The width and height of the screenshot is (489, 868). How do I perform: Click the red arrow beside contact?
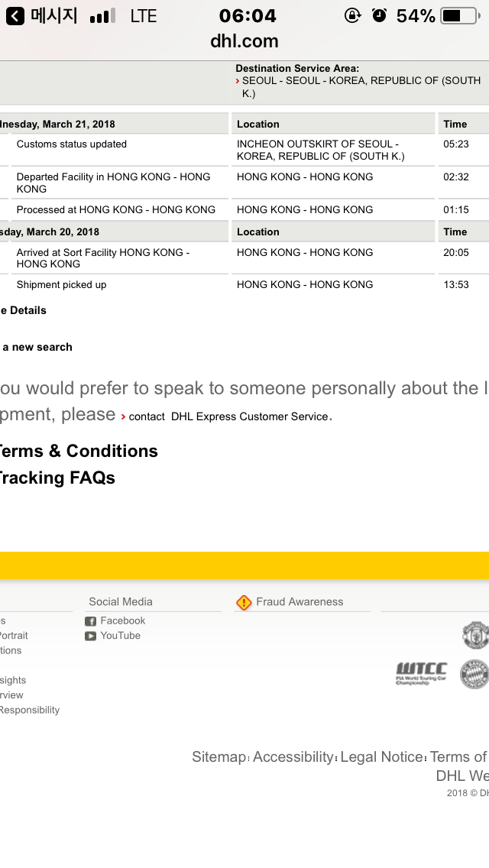pos(123,416)
